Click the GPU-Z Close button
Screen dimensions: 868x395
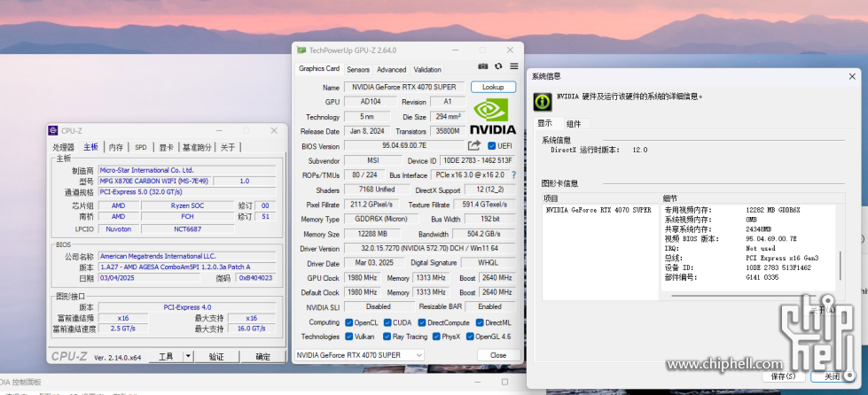(497, 355)
